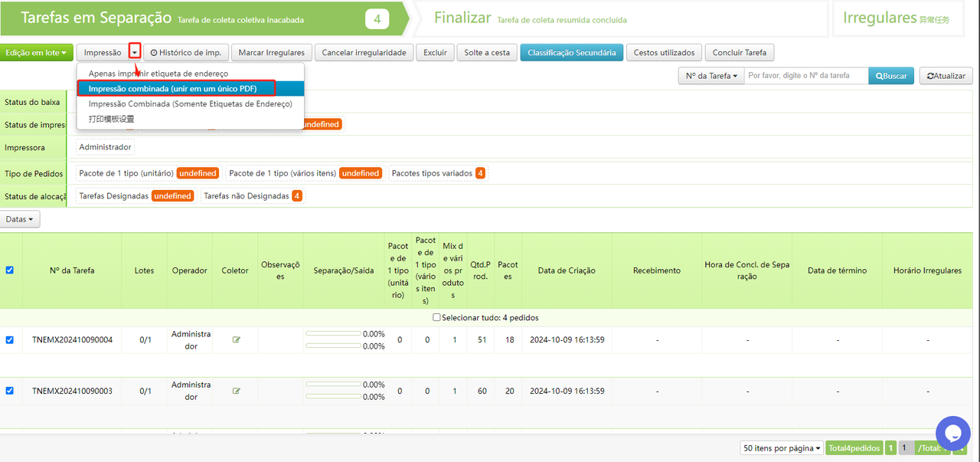980x462 pixels.
Task: Open the chat support bubble
Action: pyautogui.click(x=952, y=434)
